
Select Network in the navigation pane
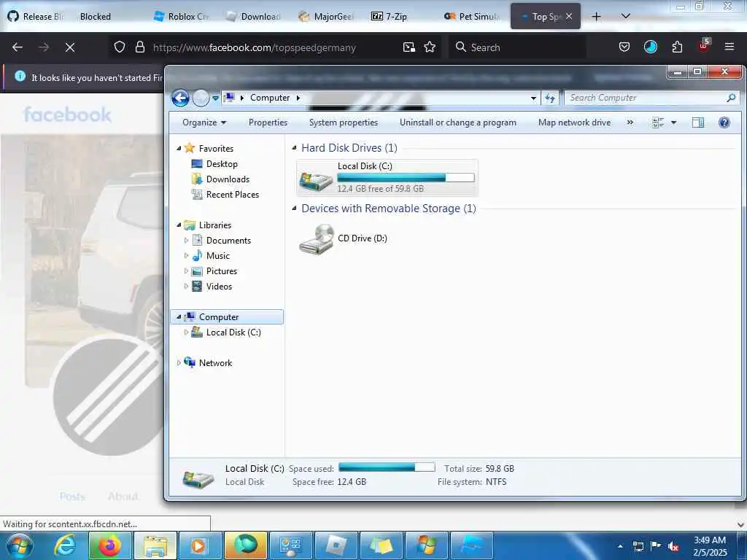click(x=215, y=363)
